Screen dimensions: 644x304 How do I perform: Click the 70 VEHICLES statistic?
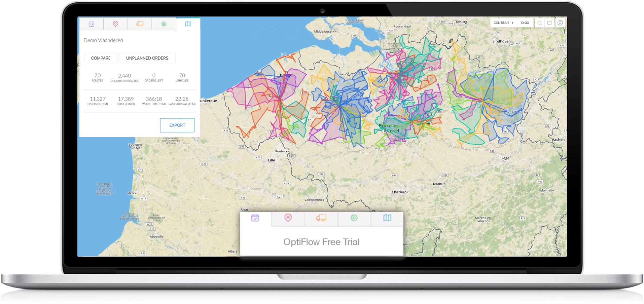pos(182,77)
